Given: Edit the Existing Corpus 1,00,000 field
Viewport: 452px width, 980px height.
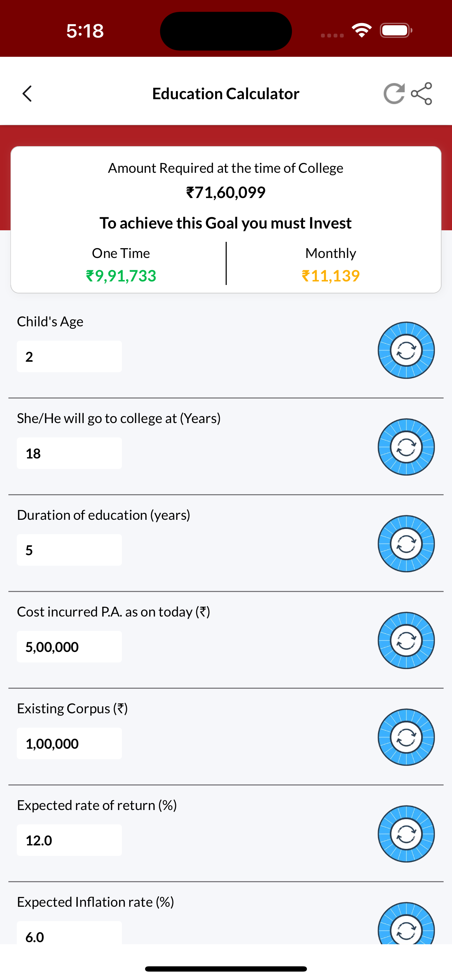Looking at the screenshot, I should 69,743.
